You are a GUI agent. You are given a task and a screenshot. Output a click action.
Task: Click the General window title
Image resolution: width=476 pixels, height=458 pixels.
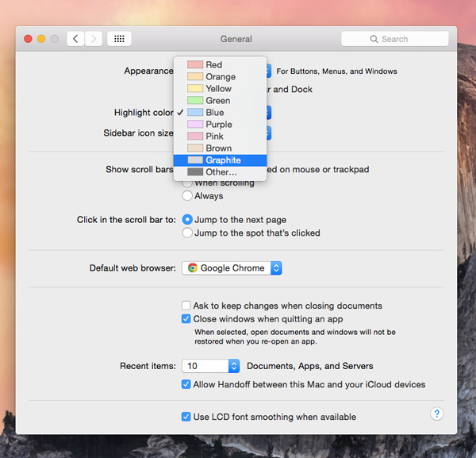236,39
